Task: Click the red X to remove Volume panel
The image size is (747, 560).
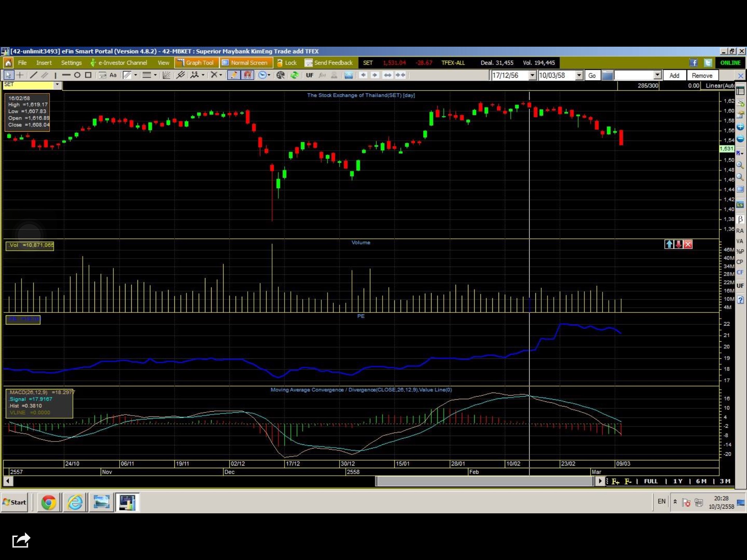Action: (x=688, y=244)
